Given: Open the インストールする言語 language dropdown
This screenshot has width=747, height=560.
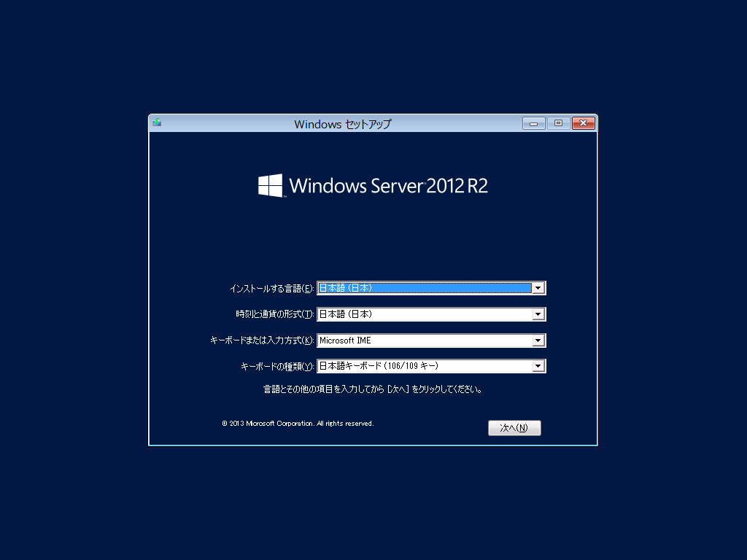Looking at the screenshot, I should [x=538, y=287].
